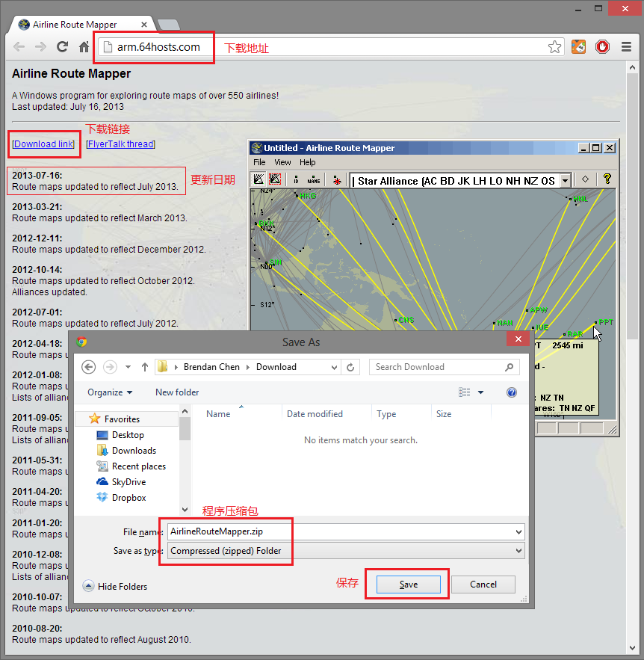The width and height of the screenshot is (644, 660).
Task: Click the browser forward arrow
Action: click(x=41, y=47)
